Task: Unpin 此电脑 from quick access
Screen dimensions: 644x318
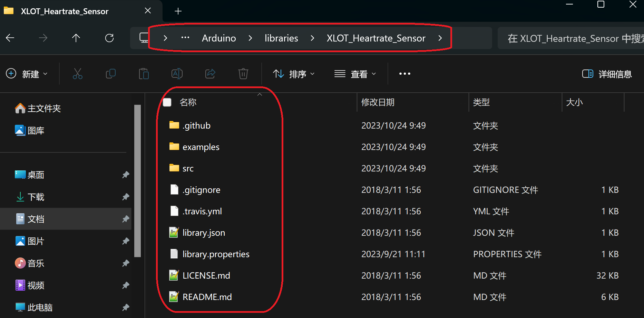Action: tap(126, 307)
